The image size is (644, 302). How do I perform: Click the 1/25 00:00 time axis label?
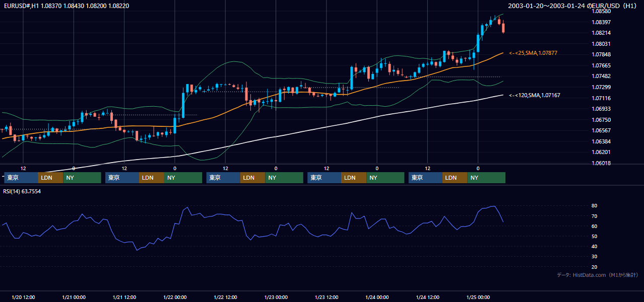[478, 297]
